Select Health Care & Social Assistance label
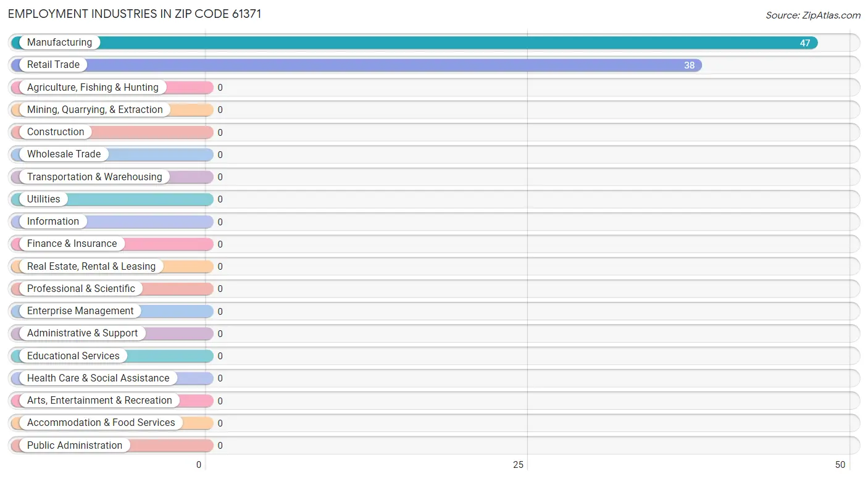 [98, 378]
